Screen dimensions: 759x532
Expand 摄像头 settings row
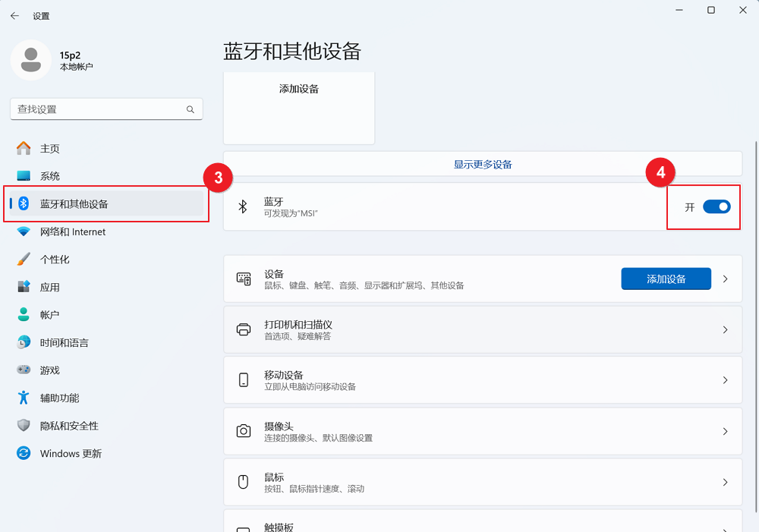click(x=482, y=430)
